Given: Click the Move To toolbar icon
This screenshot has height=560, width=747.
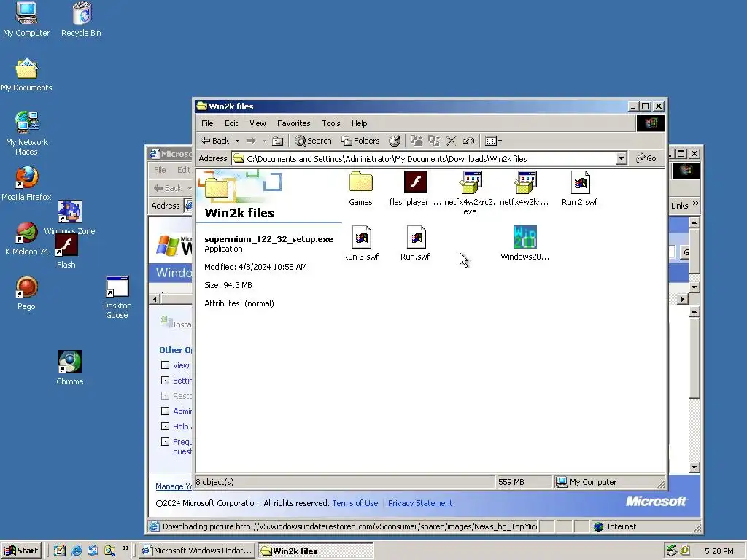Looking at the screenshot, I should pyautogui.click(x=417, y=141).
